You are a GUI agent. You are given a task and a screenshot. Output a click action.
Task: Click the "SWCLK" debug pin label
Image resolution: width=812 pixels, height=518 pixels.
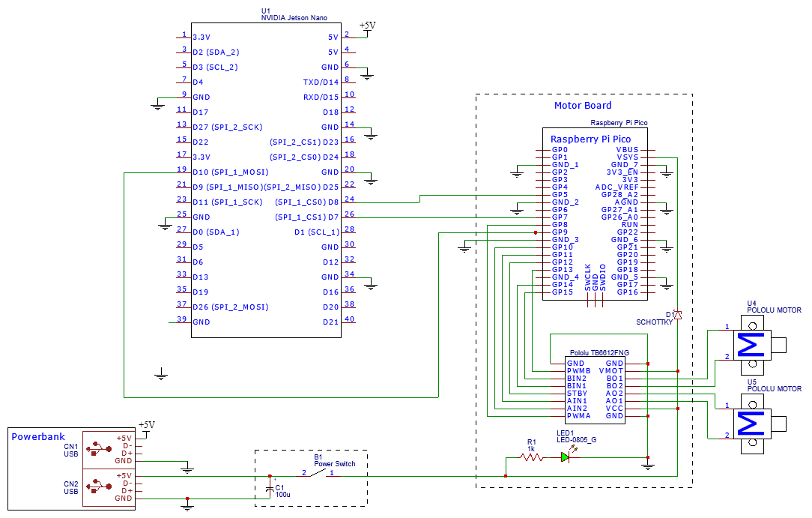[588, 277]
